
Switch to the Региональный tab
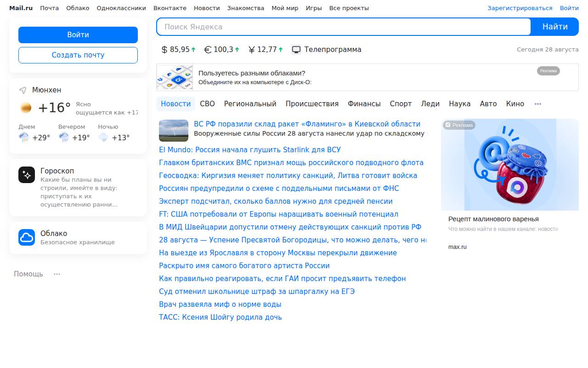click(250, 104)
